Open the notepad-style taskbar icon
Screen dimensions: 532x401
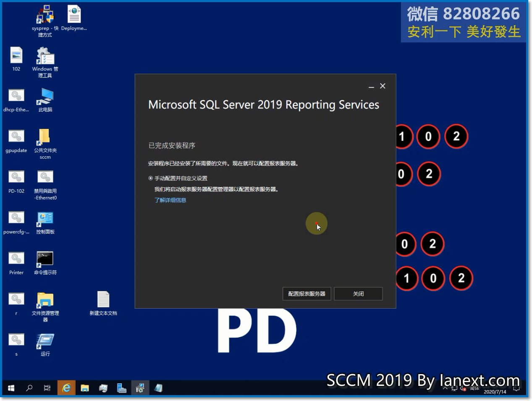[159, 388]
